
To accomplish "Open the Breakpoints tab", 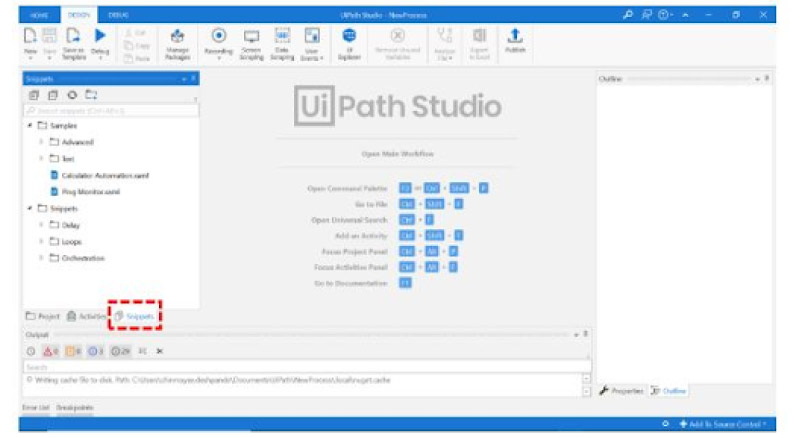I will 74,408.
